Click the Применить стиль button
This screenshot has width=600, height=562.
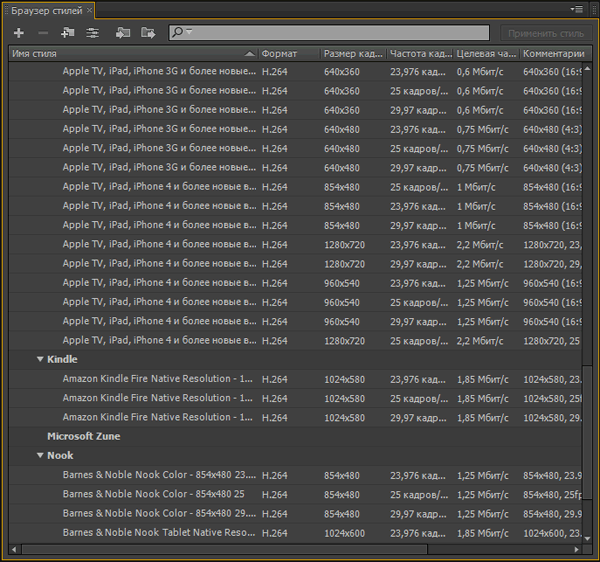tap(546, 33)
